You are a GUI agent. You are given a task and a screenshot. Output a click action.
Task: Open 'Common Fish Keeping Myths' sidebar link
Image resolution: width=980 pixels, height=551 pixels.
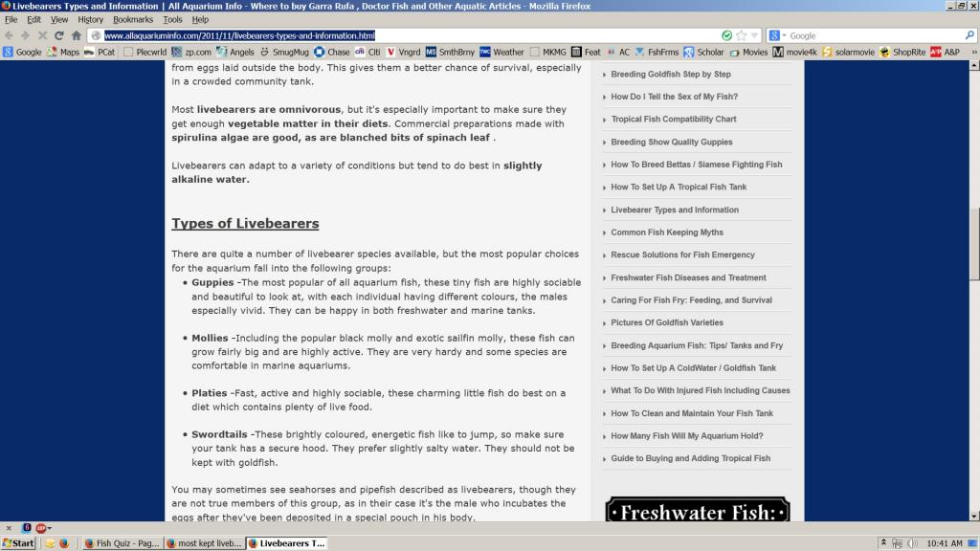click(667, 232)
